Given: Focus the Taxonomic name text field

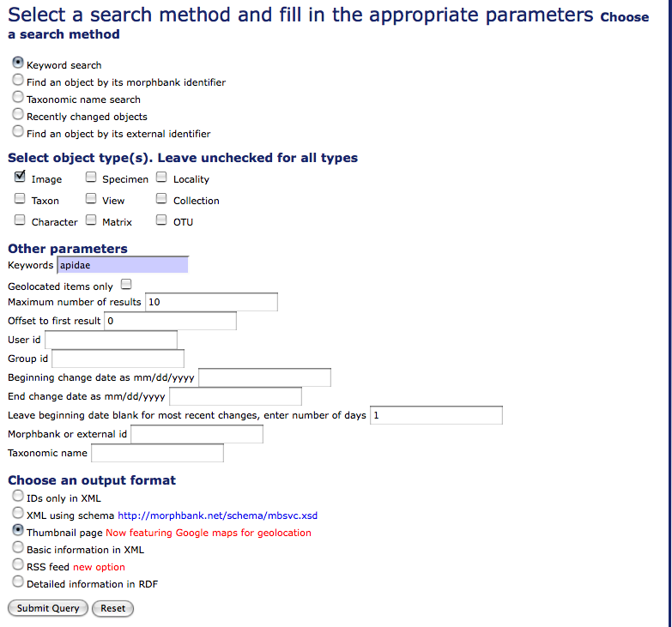Looking at the screenshot, I should coord(157,453).
